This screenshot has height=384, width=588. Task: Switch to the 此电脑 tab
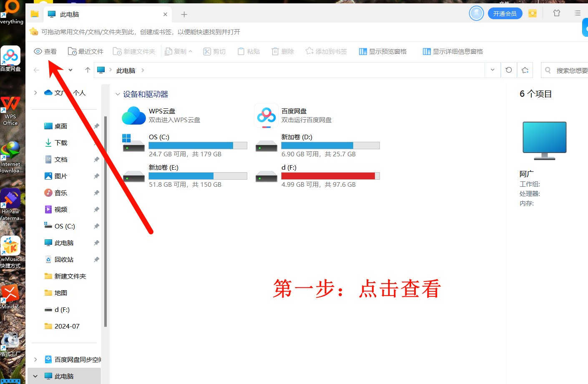click(x=69, y=15)
